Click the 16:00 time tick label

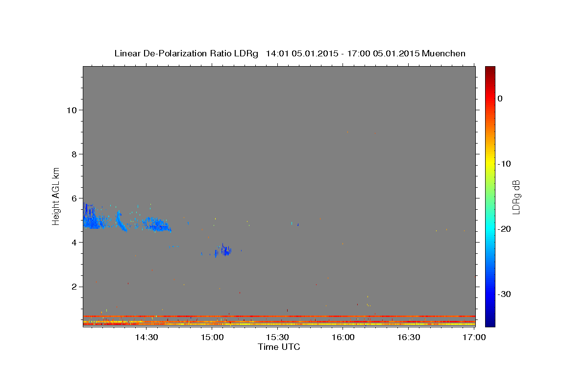[x=343, y=337]
